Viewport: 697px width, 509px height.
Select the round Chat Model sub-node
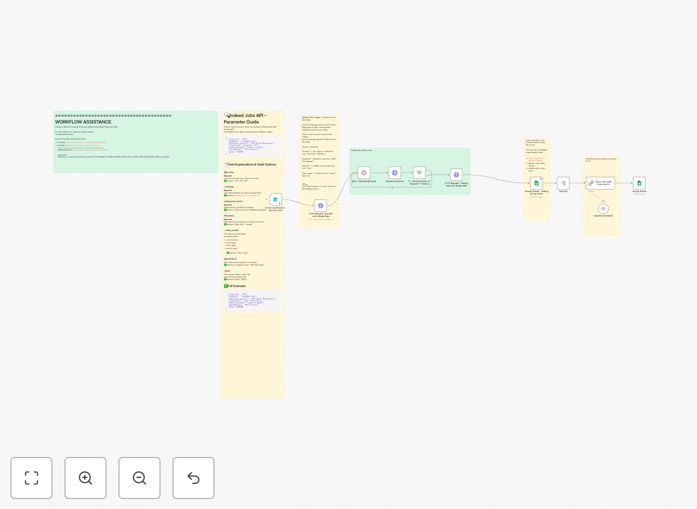603,208
